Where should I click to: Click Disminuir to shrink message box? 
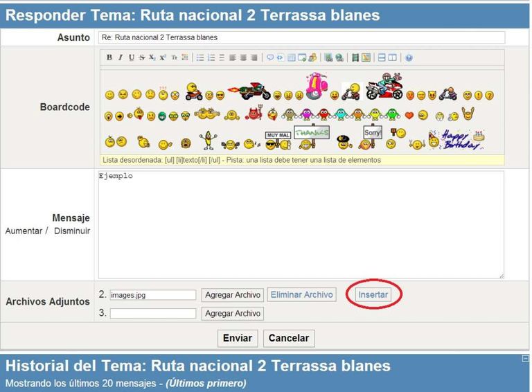coord(72,231)
